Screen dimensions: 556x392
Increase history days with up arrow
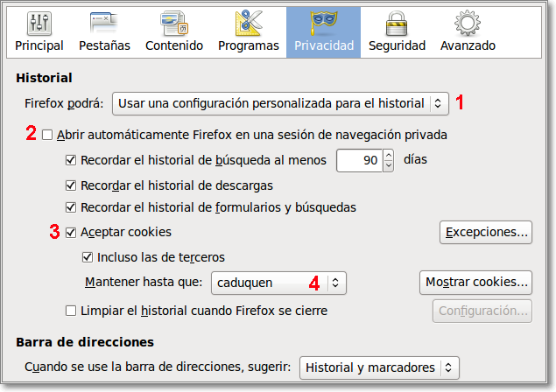[388, 156]
